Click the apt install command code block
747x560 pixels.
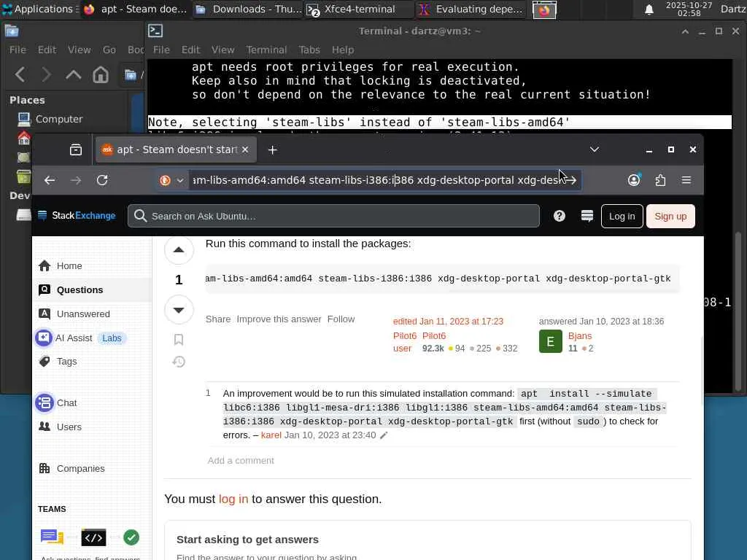pyautogui.click(x=442, y=279)
